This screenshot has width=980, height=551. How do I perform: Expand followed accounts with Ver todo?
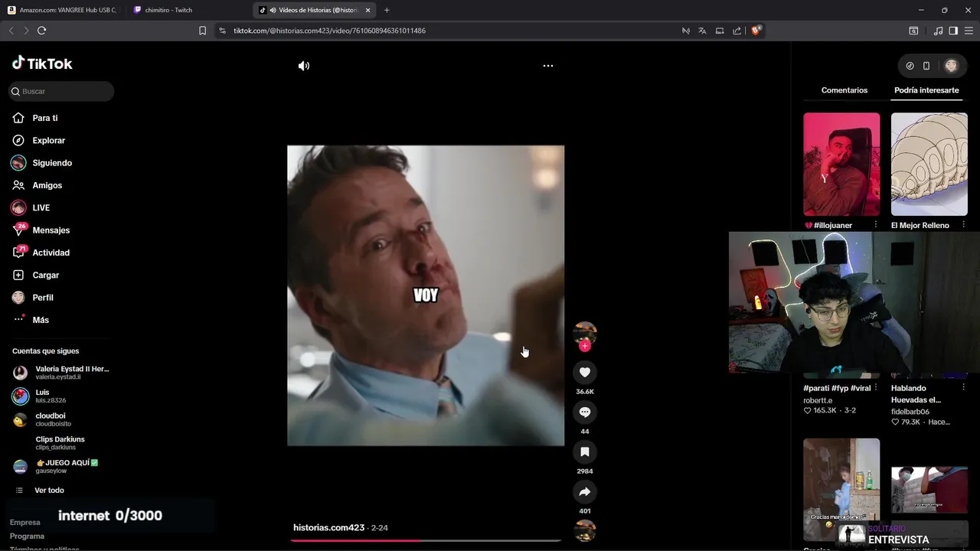(x=49, y=490)
